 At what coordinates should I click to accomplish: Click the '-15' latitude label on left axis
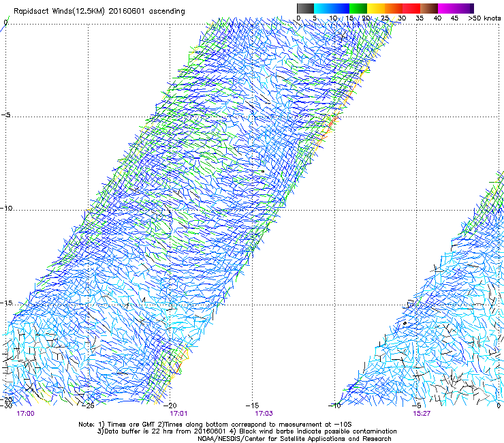(x=6, y=303)
